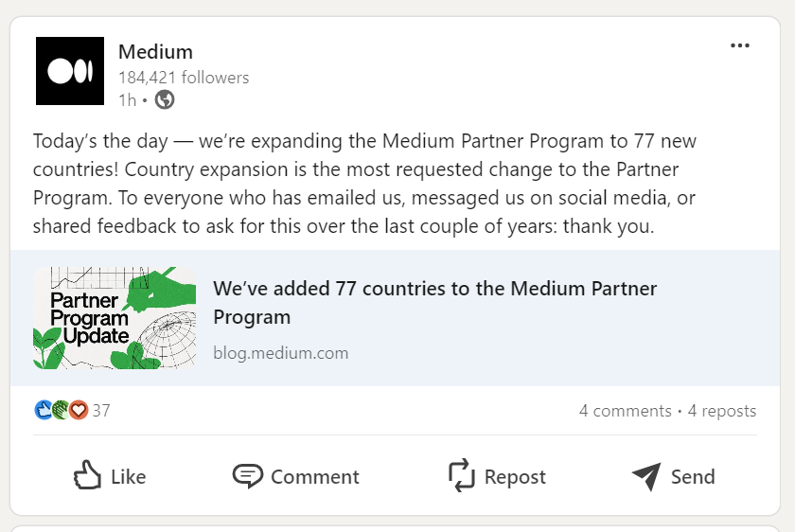Click the post body text about expansion
The image size is (795, 532).
coord(365,183)
